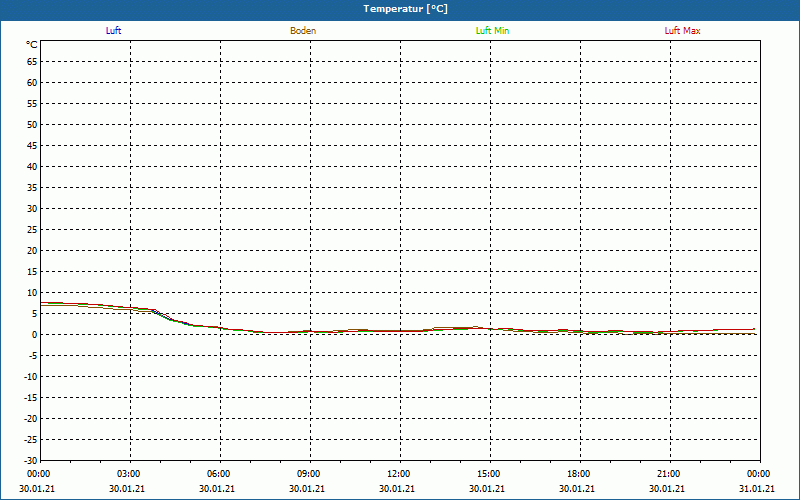Click the 60 value on temperature axis

(32, 83)
